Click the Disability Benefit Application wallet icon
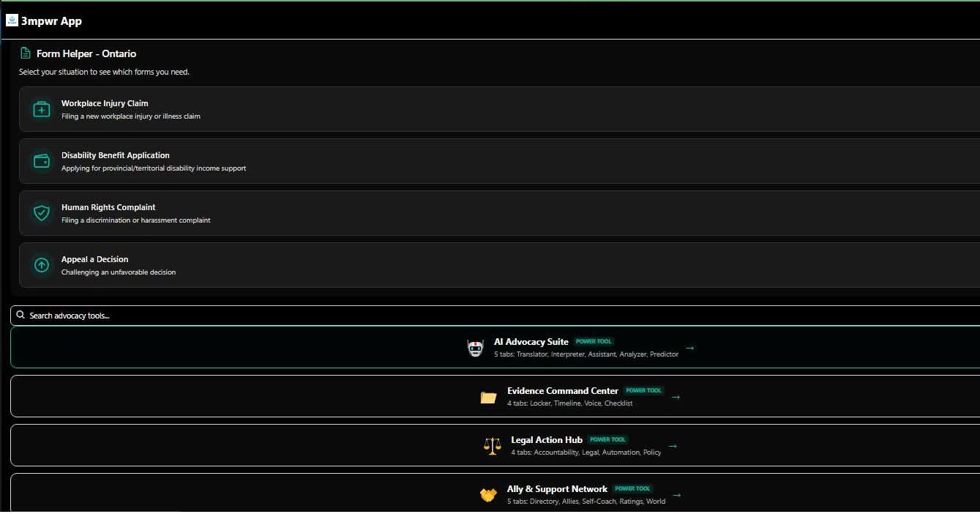 [42, 161]
